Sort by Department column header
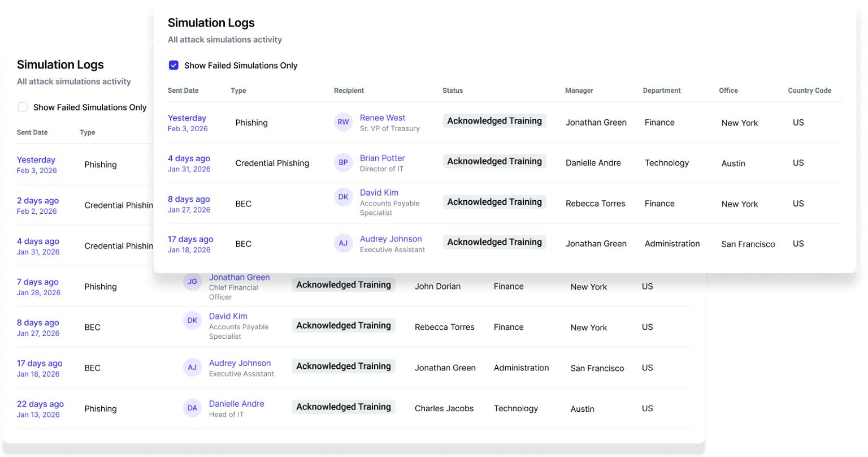Image resolution: width=868 pixels, height=457 pixels. tap(662, 90)
